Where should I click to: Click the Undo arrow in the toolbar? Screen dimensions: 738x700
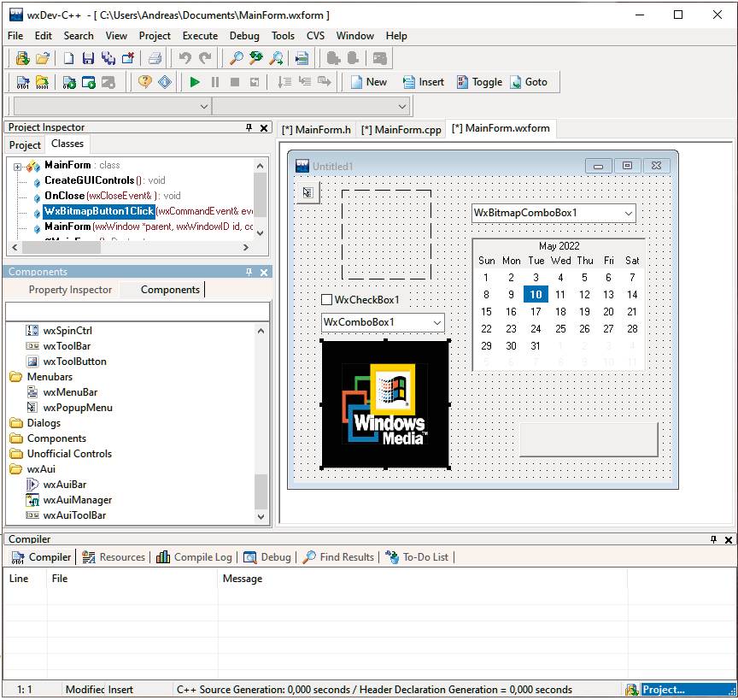click(x=185, y=58)
